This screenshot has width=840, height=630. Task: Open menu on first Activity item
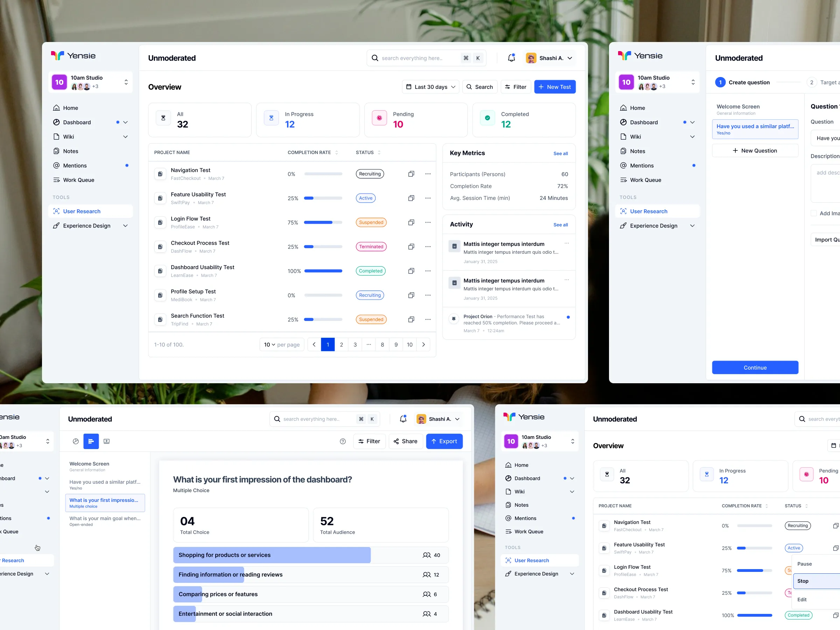coord(567,243)
